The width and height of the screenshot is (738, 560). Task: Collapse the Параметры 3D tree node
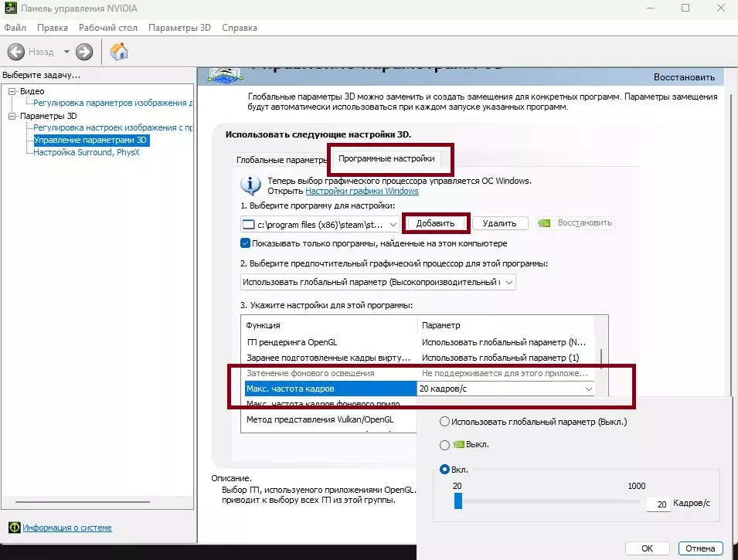click(12, 116)
